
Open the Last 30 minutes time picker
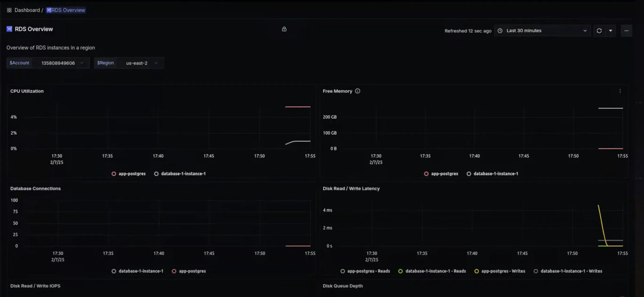[542, 31]
